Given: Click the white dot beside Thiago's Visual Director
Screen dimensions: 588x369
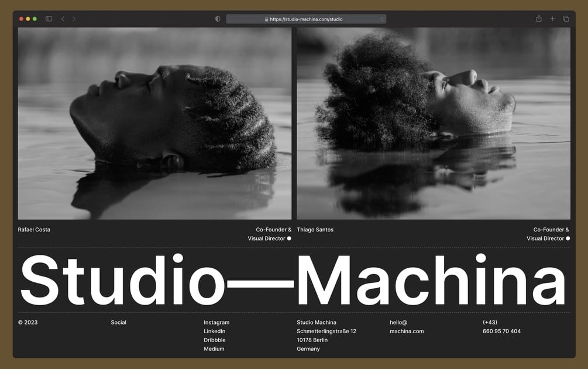Looking at the screenshot, I should click(x=568, y=238).
